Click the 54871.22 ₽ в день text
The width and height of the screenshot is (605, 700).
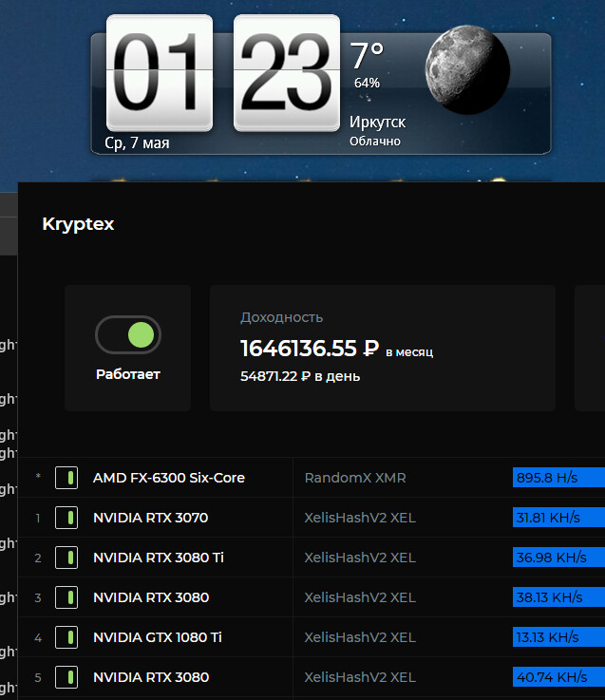[300, 376]
